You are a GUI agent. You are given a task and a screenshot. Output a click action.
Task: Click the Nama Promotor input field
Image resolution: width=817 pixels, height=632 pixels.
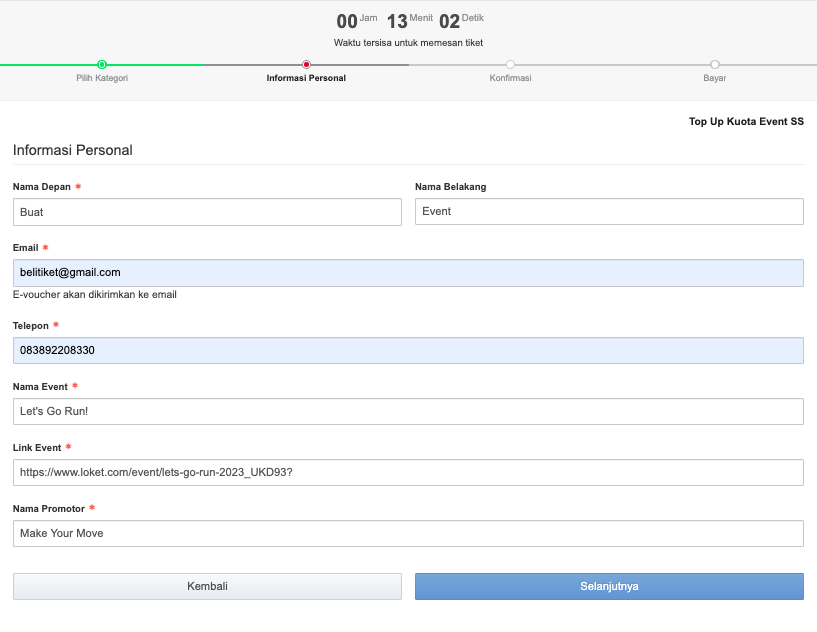click(408, 534)
